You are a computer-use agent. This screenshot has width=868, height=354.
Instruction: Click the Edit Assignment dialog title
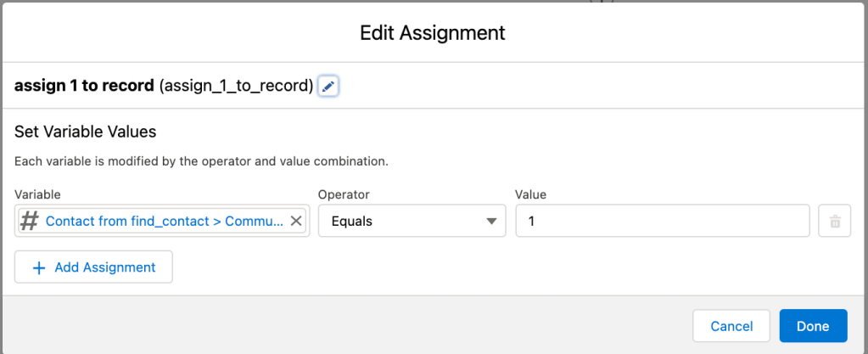coord(433,33)
